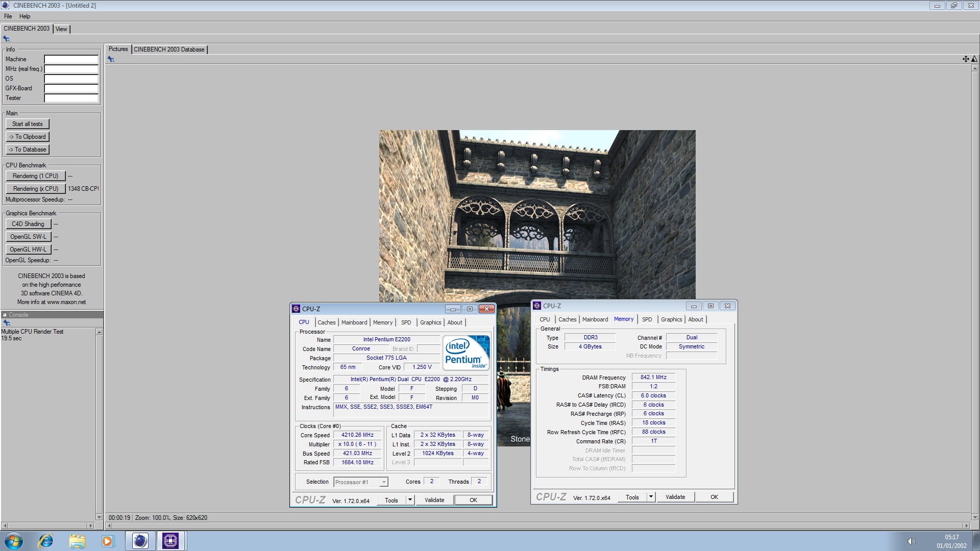Open SPD tab in CPU-Z CPU window

point(406,322)
